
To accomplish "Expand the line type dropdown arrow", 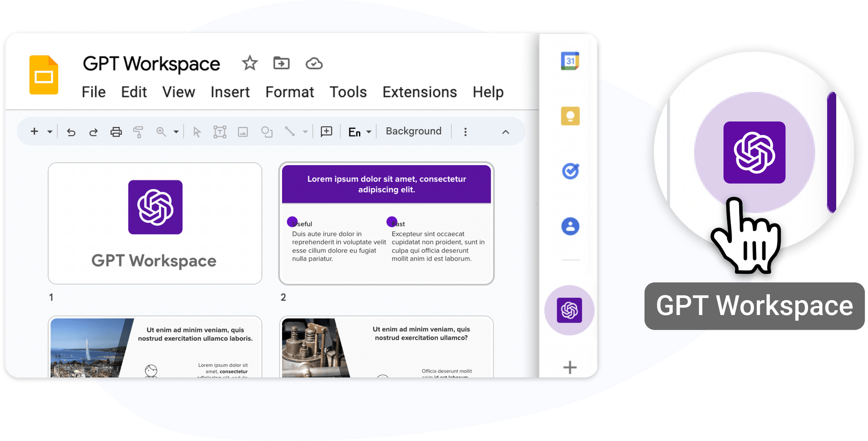I will coord(305,132).
